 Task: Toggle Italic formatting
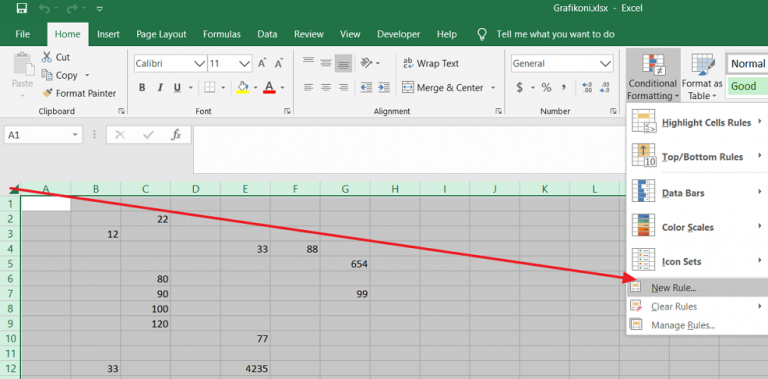160,88
